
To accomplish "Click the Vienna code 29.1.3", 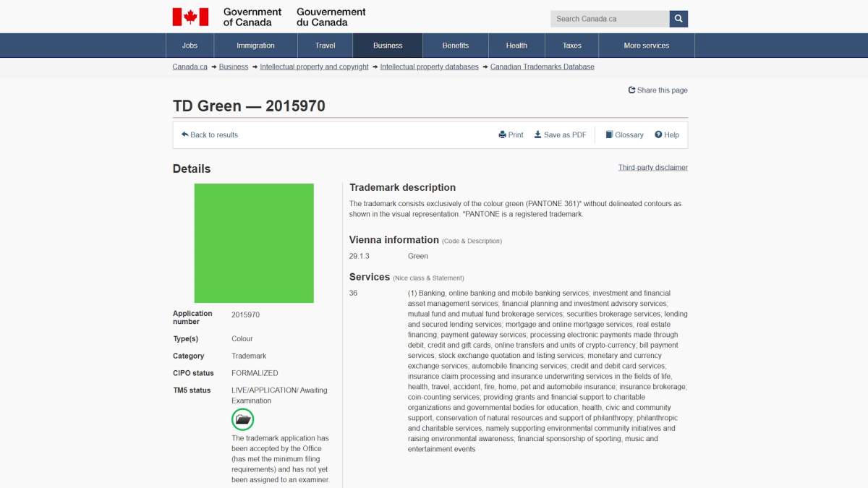I will [359, 256].
